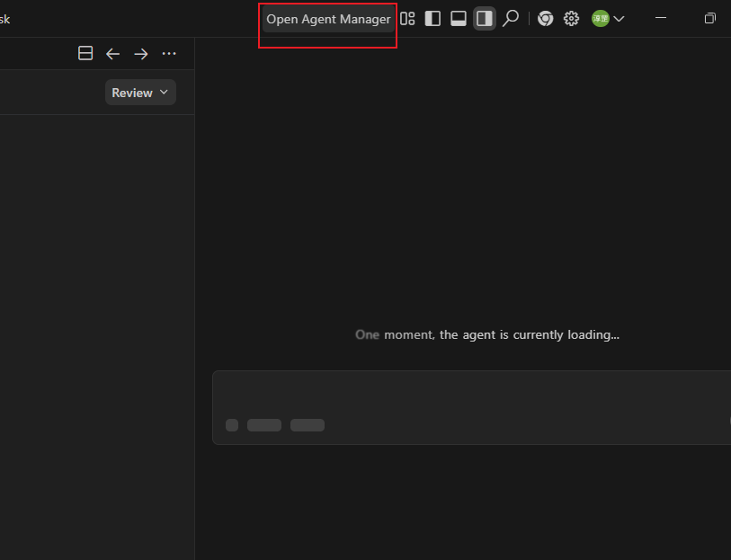731x560 pixels.
Task: Go forward with the right arrow
Action: click(x=141, y=54)
